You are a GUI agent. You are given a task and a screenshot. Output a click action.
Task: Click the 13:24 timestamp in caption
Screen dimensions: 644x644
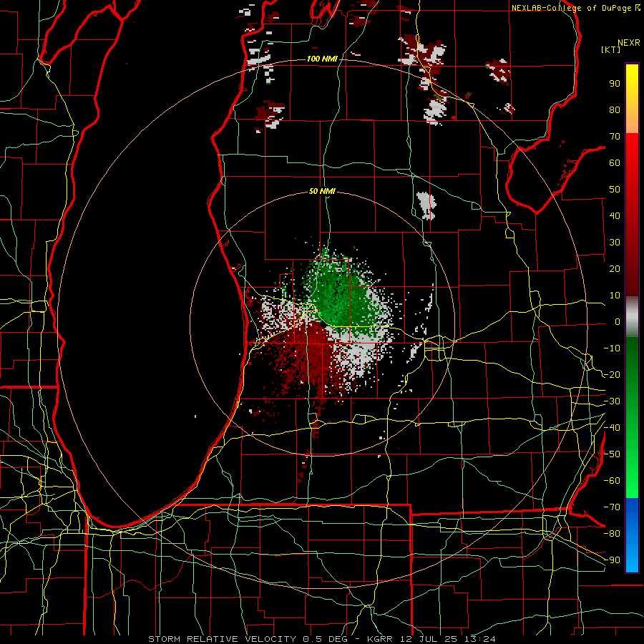click(479, 639)
